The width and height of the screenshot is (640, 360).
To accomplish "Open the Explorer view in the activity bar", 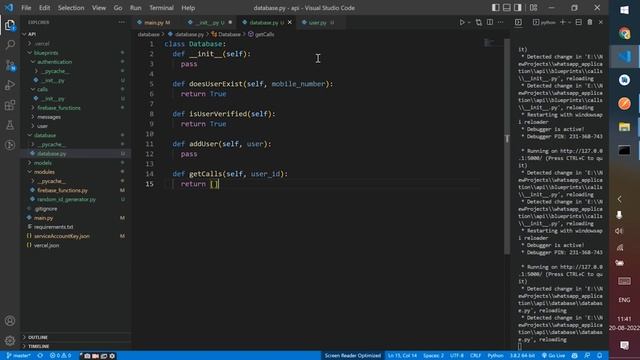I will click(x=10, y=25).
